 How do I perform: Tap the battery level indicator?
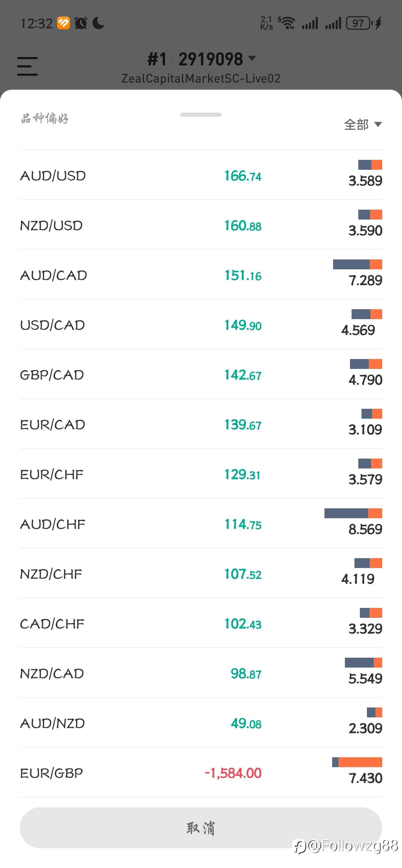359,23
